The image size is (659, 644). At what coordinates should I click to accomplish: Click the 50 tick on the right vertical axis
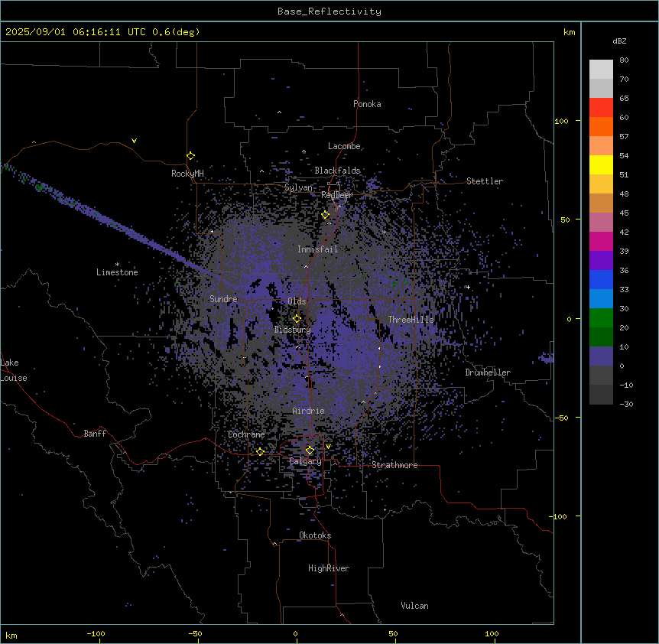click(x=565, y=220)
